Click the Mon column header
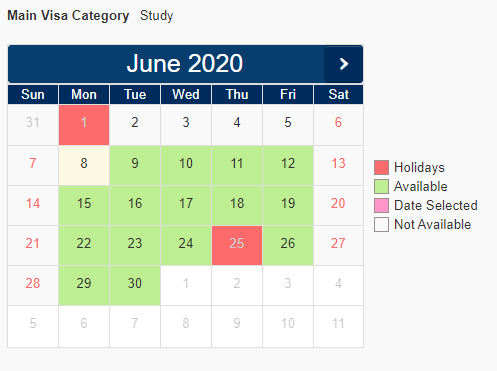This screenshot has height=371, width=497. point(84,94)
